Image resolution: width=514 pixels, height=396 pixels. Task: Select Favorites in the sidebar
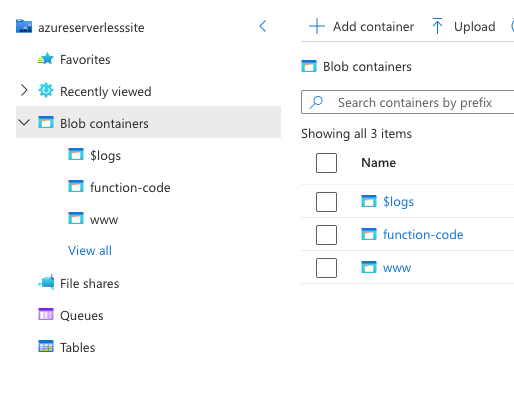[x=85, y=60]
